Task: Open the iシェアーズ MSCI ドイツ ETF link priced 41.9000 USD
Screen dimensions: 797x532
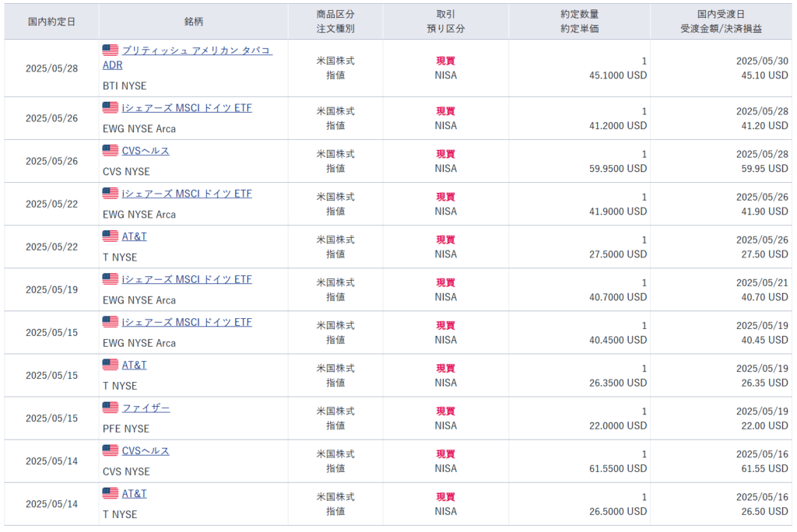Action: [187, 194]
